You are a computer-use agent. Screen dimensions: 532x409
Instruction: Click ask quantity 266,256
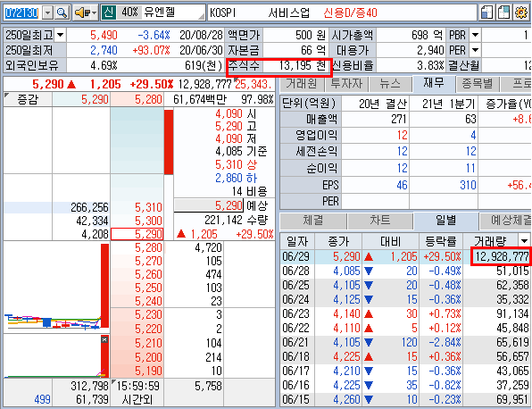89,207
